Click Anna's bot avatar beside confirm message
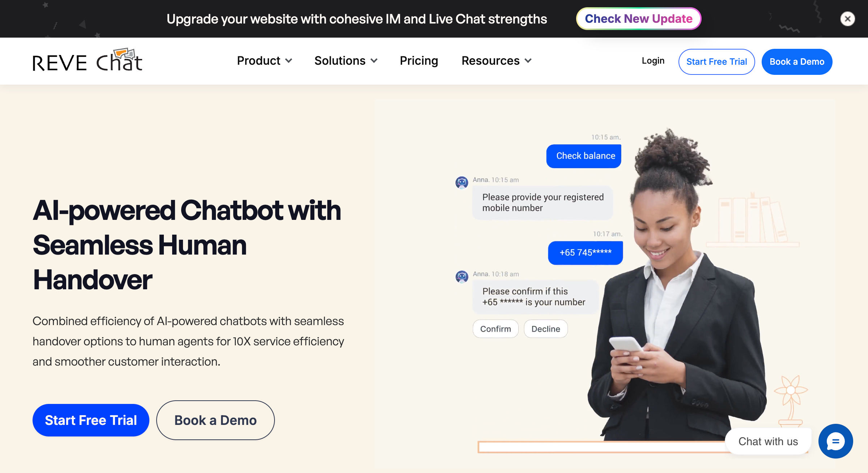The image size is (868, 473). (462, 277)
